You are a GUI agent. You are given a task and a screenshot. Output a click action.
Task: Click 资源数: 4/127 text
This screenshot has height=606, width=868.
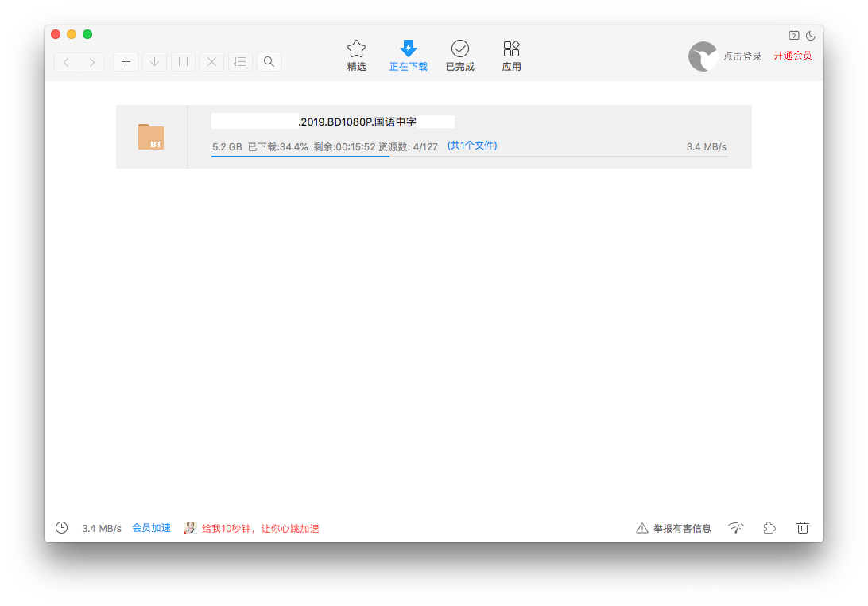coord(408,147)
